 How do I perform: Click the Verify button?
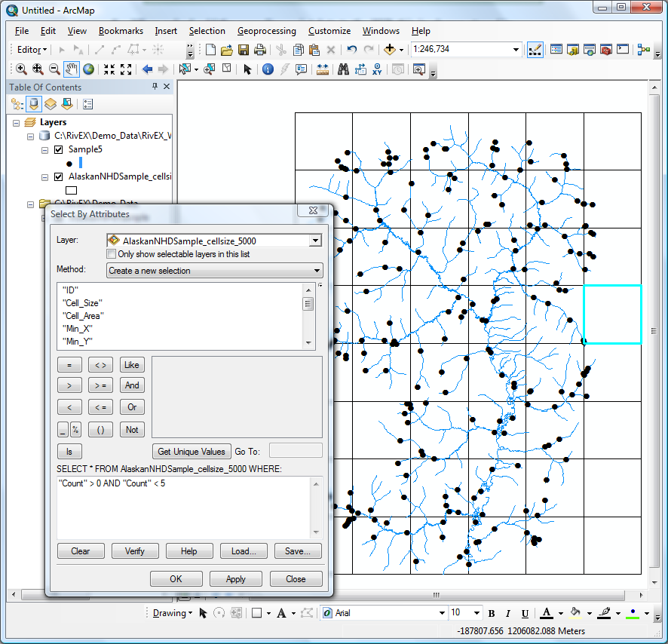click(135, 551)
